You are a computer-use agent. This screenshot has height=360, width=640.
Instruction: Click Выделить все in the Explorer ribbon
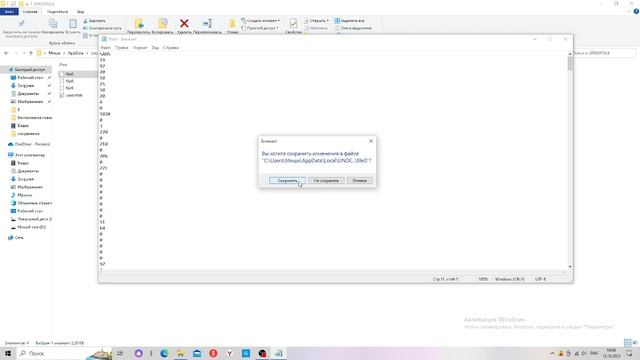pos(349,20)
